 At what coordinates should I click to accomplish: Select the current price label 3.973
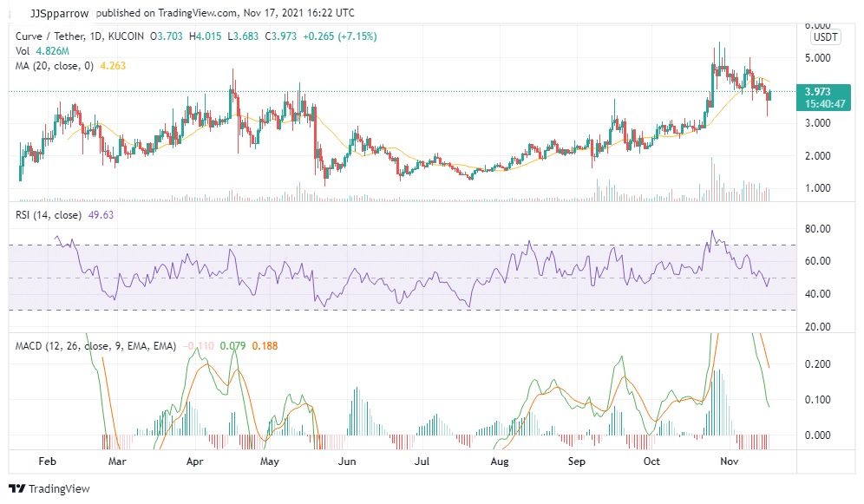click(x=818, y=92)
